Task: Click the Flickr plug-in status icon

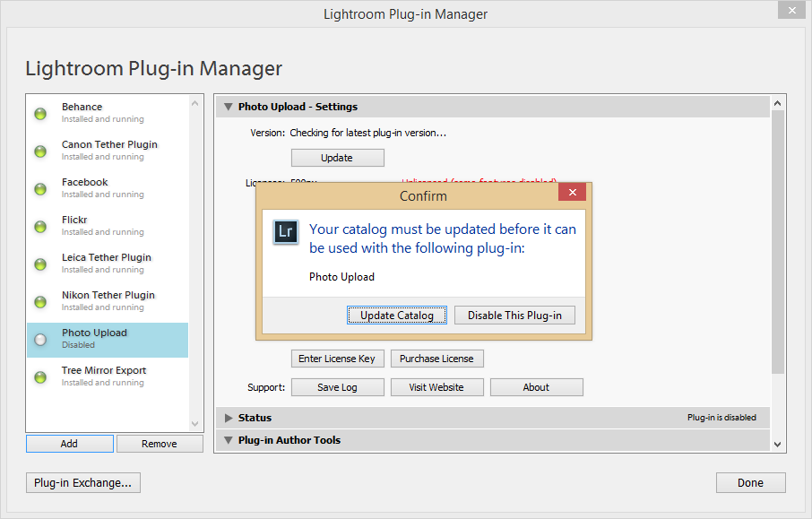Action: 40,227
